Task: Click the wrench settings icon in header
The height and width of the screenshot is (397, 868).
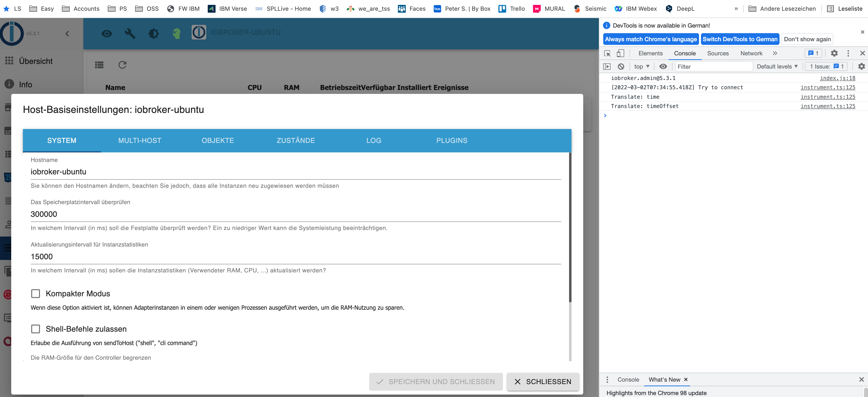Action: coord(130,33)
